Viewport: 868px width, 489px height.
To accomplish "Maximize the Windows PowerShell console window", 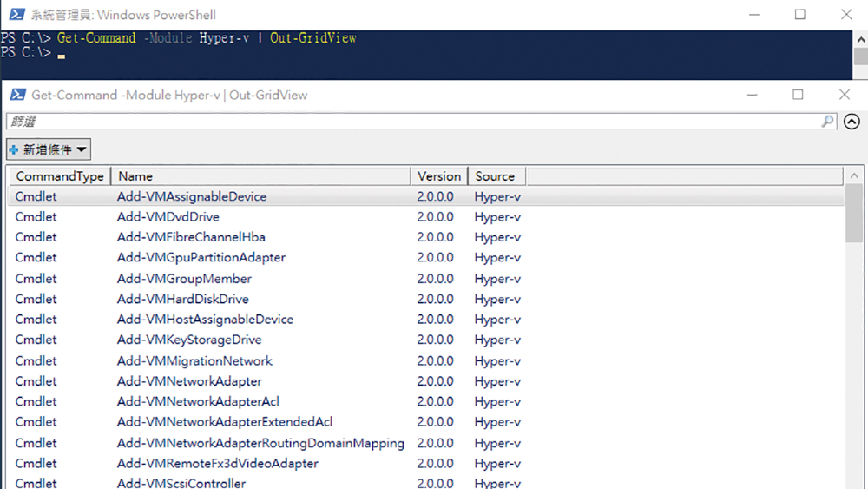I will 800,15.
